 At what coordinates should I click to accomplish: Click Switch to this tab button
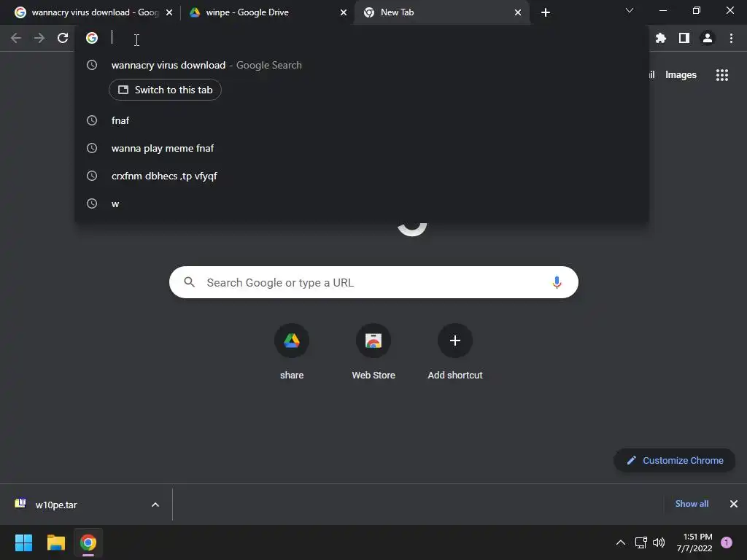click(x=165, y=90)
